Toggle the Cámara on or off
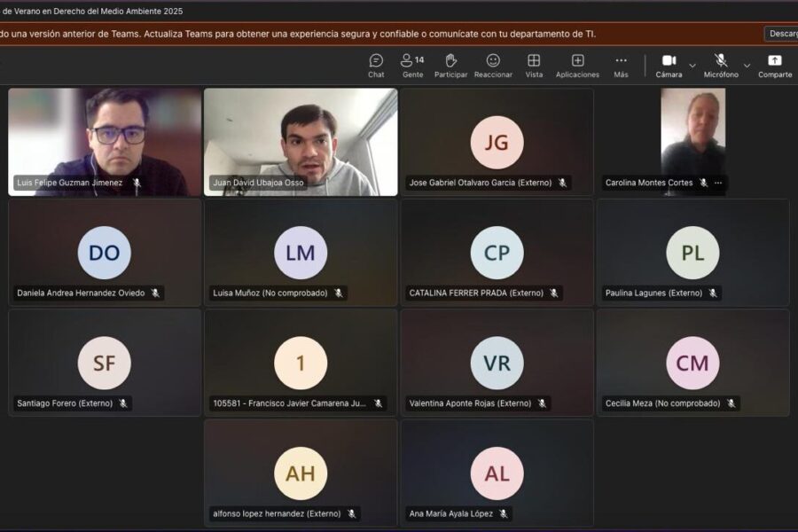Image resolution: width=798 pixels, height=532 pixels. 669,65
